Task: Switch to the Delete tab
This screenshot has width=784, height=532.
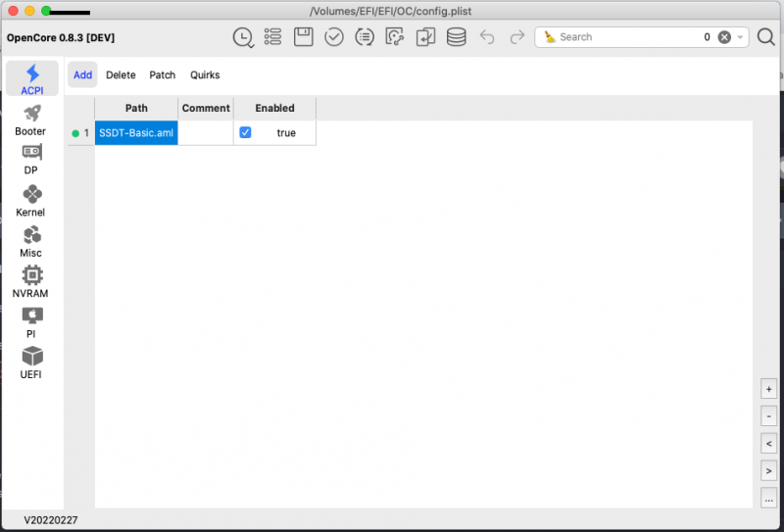Action: click(121, 75)
